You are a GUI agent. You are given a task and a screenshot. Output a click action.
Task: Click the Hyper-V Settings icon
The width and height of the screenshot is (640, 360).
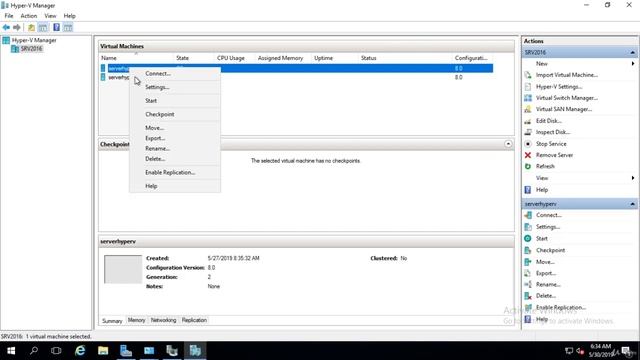click(x=528, y=87)
